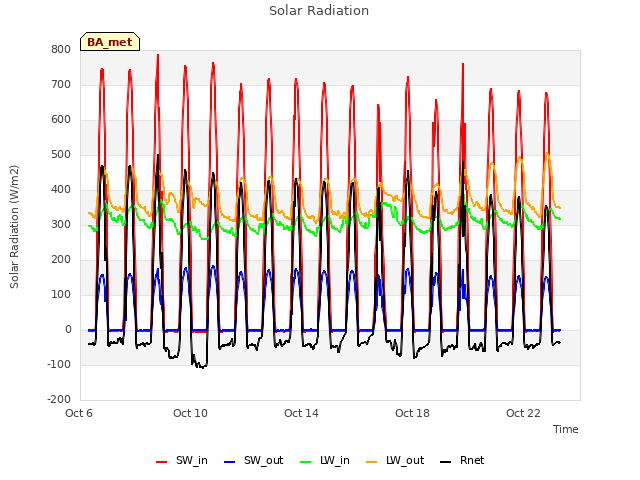Click the Time x-axis title
Screen dimensions: 640x480
click(x=566, y=429)
